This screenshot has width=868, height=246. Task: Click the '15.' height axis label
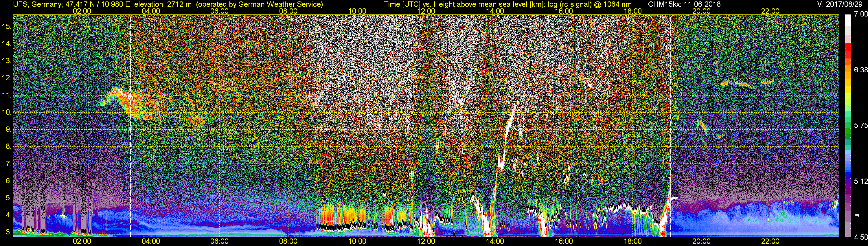click(x=7, y=27)
